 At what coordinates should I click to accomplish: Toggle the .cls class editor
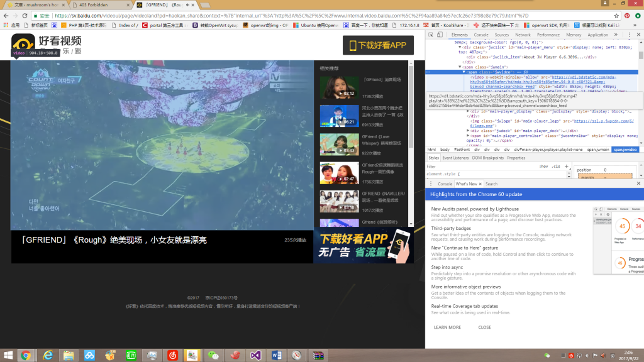(556, 167)
